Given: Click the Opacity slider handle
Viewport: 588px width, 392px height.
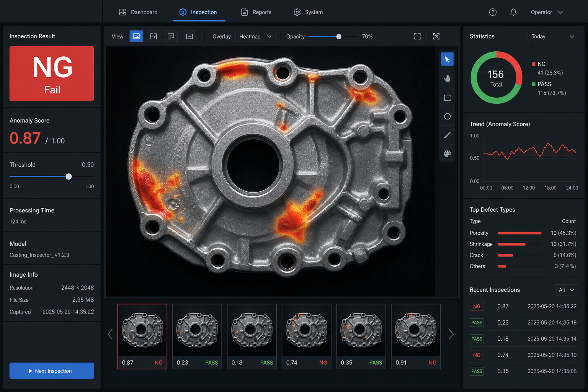Looking at the screenshot, I should [x=339, y=37].
